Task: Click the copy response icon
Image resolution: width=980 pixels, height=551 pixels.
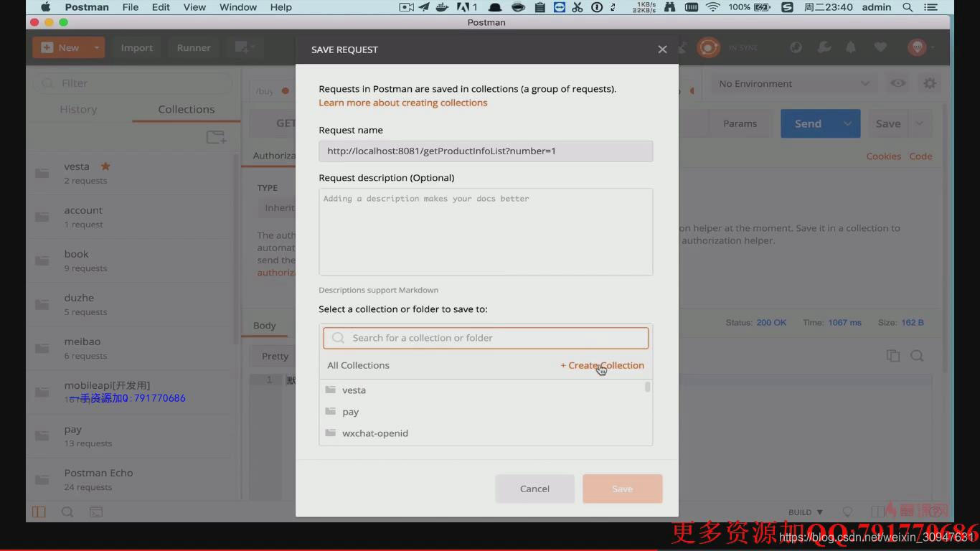Action: 892,356
